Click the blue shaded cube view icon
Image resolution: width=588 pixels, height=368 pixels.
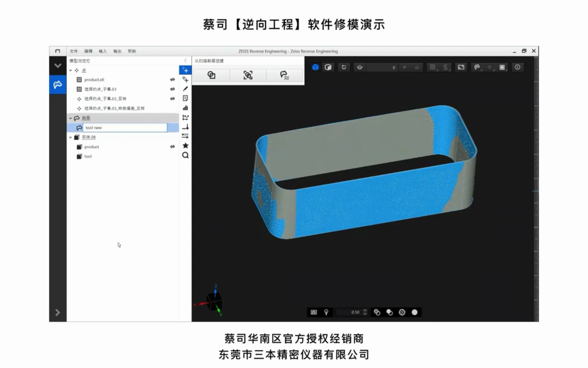[315, 67]
